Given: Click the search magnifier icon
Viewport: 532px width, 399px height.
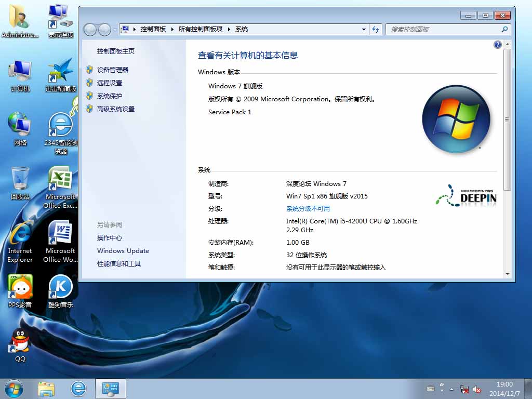Looking at the screenshot, I should coord(504,30).
